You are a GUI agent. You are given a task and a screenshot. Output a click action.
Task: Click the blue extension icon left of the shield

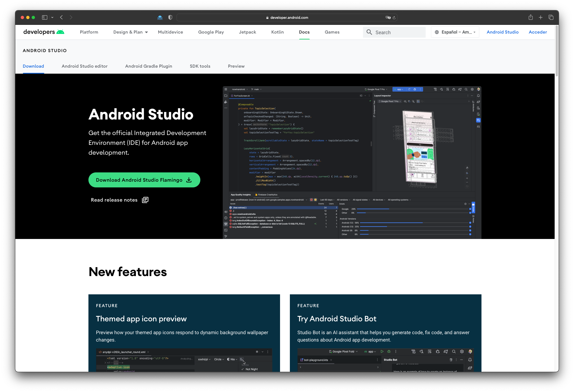(x=160, y=17)
